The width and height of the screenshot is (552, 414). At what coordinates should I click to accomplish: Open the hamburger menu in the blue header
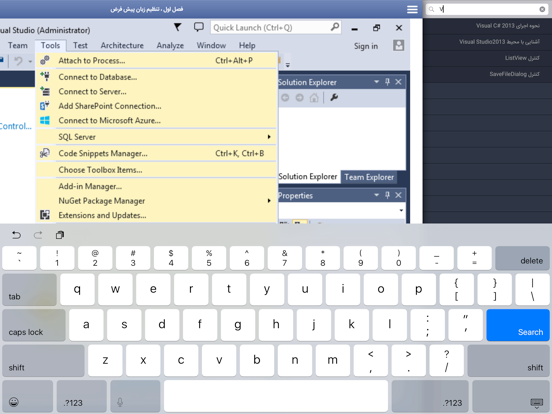pyautogui.click(x=412, y=9)
